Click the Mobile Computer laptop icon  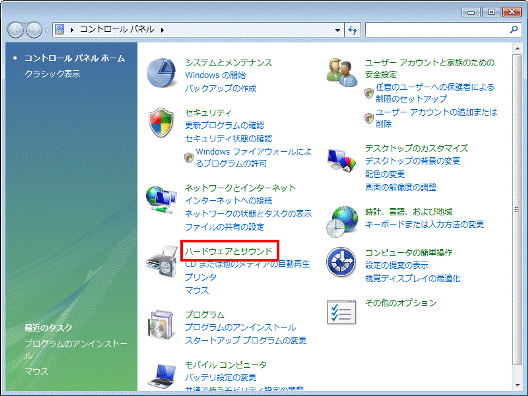(162, 376)
